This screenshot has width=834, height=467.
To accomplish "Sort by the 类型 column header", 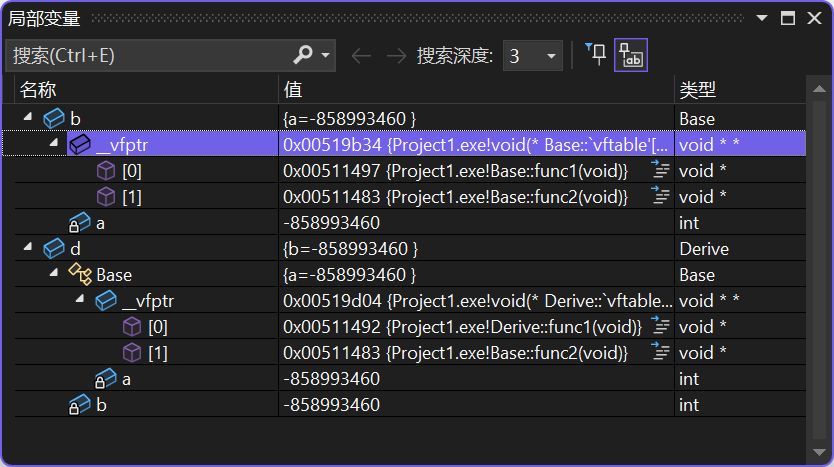I will click(x=740, y=89).
